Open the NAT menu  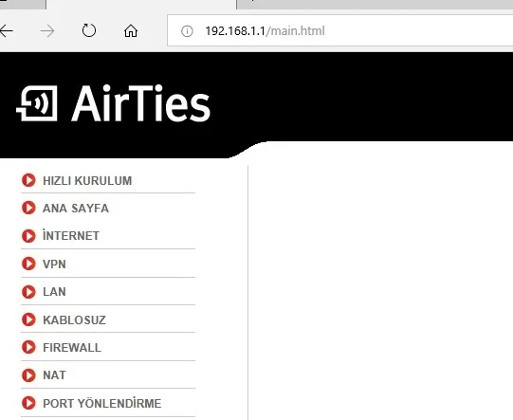click(54, 375)
